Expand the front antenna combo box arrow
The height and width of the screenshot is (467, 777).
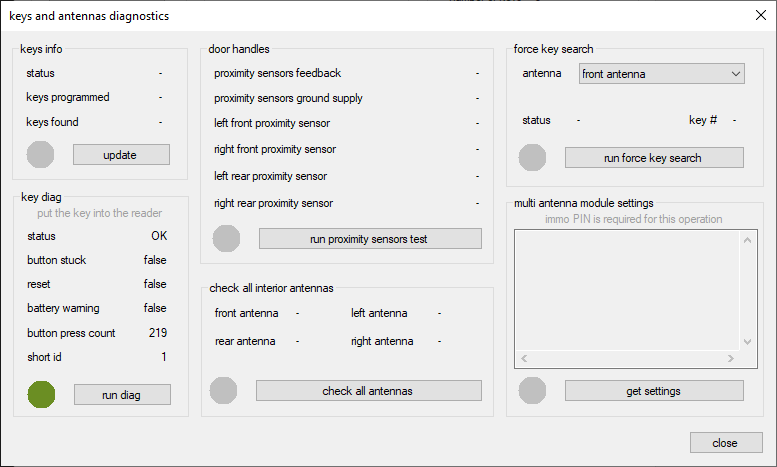pyautogui.click(x=736, y=74)
